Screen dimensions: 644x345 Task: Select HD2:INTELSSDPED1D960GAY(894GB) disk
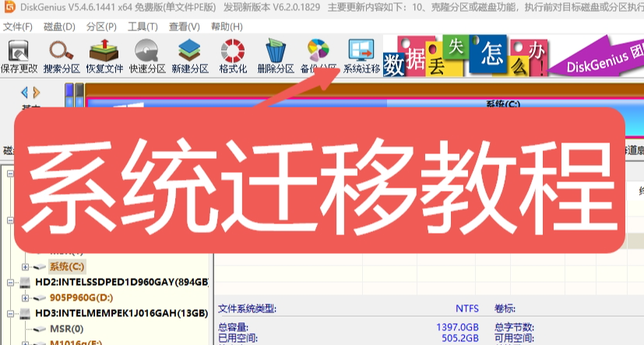[x=121, y=282]
